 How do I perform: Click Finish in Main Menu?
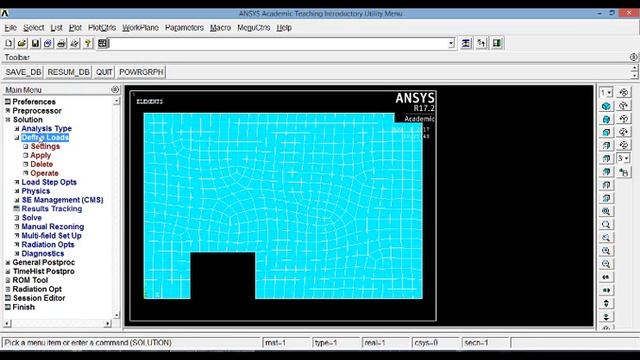(x=23, y=307)
